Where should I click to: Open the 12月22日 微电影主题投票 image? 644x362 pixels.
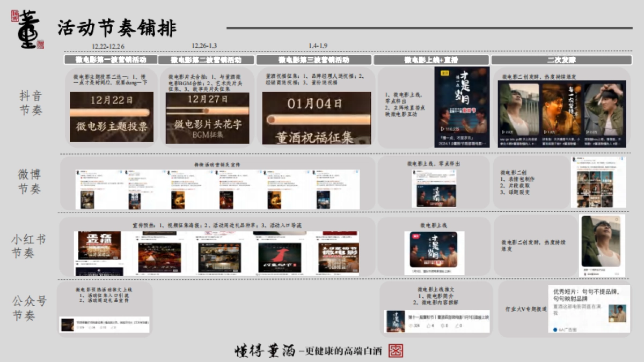tap(112, 116)
